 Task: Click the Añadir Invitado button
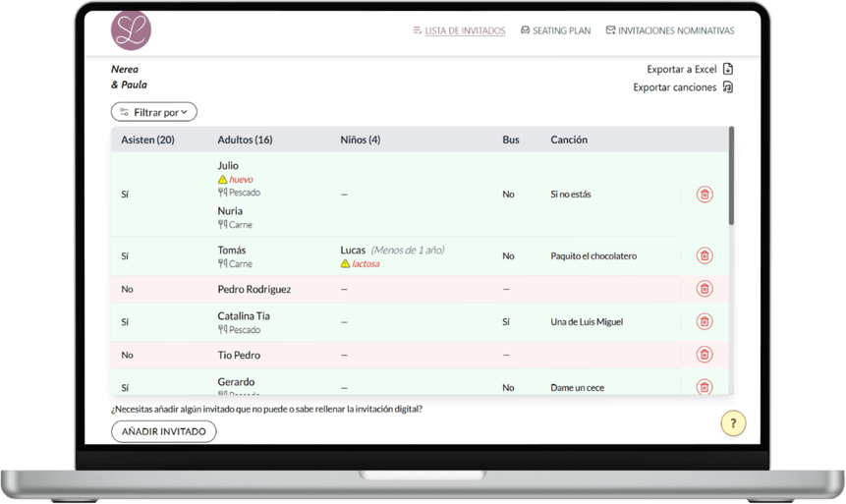pyautogui.click(x=163, y=431)
